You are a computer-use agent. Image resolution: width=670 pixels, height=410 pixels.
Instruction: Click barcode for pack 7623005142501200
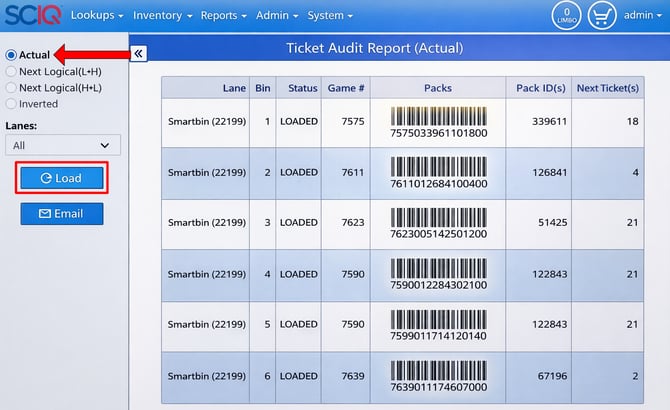pyautogui.click(x=438, y=217)
